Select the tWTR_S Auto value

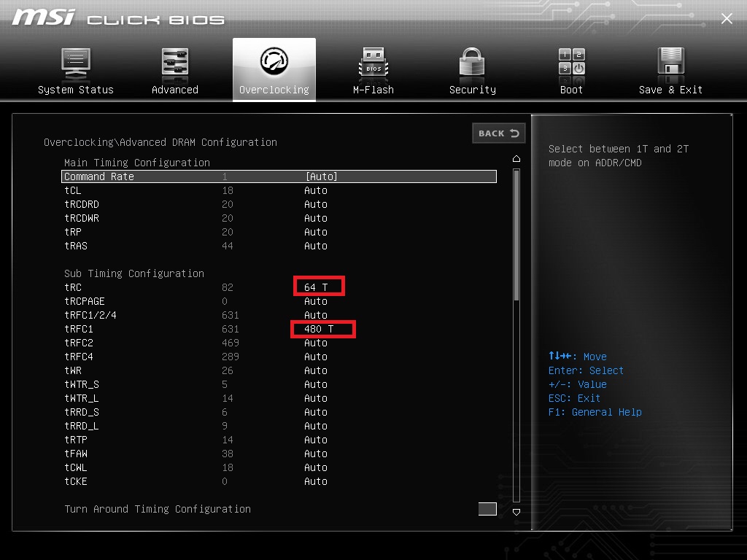(316, 384)
